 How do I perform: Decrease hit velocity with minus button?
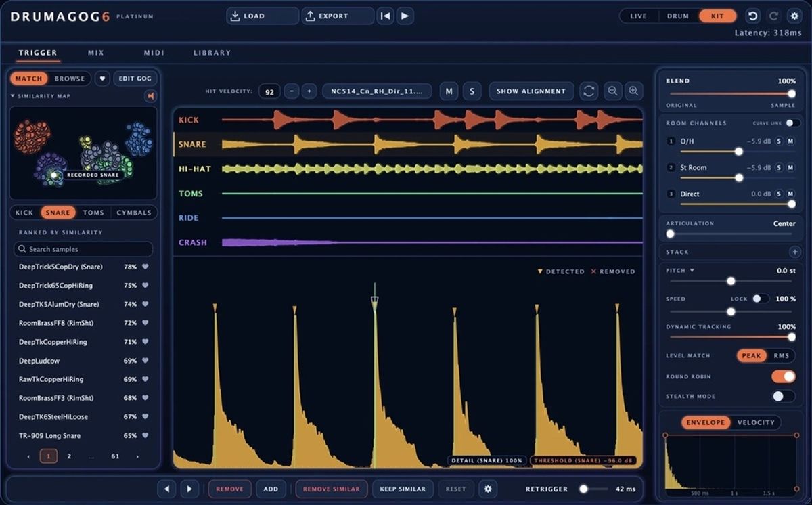coord(291,91)
